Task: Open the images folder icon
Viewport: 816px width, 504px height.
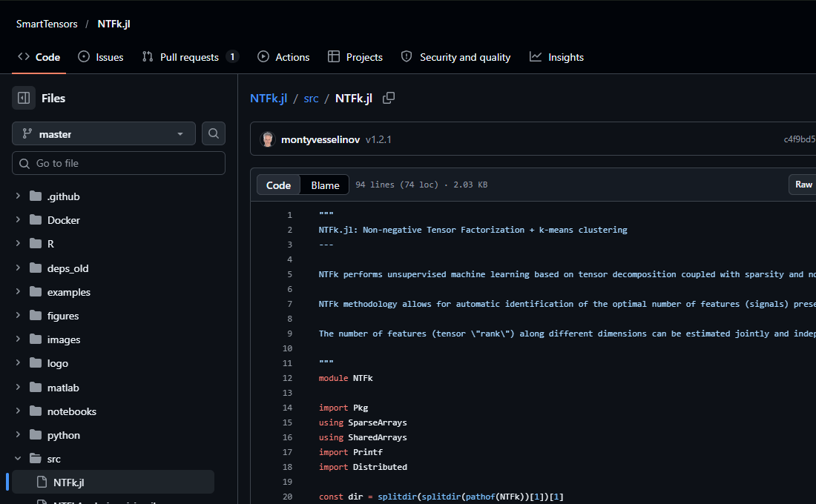Action: click(x=36, y=339)
